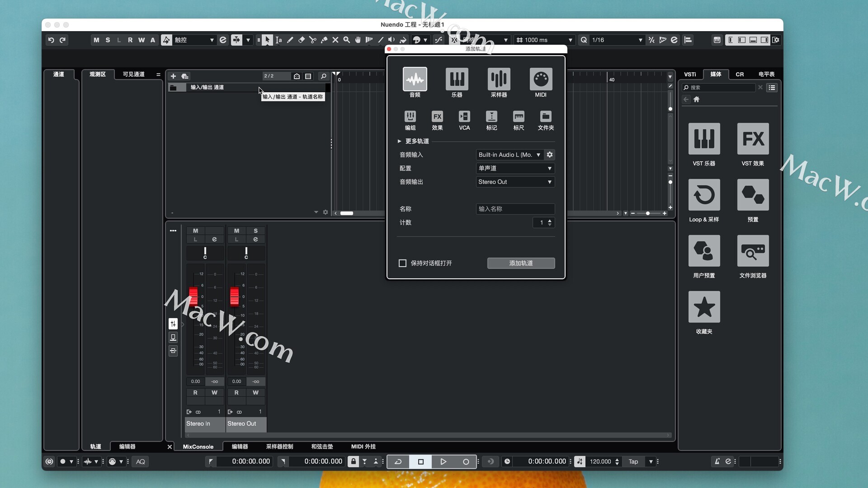Click the redo arrow in toolbar
This screenshot has height=488, width=868.
pos(63,40)
